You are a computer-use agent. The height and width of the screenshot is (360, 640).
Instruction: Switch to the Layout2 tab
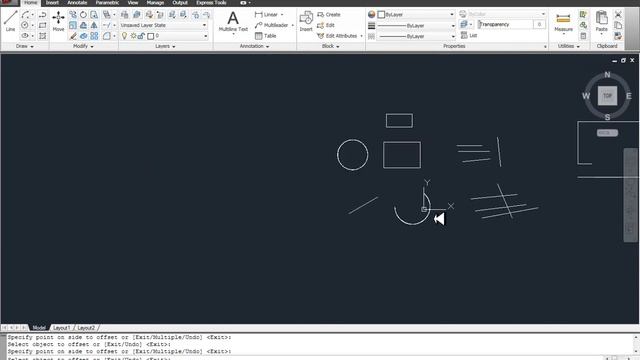click(x=86, y=328)
